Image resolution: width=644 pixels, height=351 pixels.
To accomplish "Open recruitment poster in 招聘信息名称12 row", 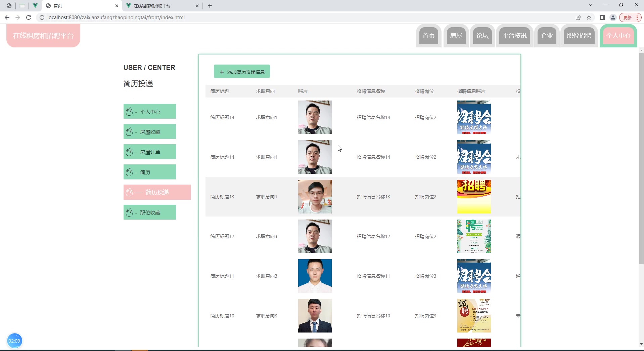I will 474,236.
